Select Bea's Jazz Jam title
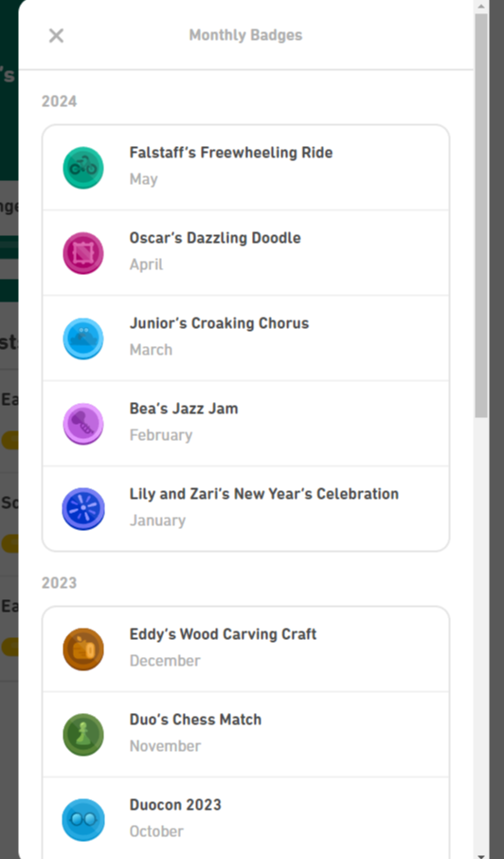Image resolution: width=504 pixels, height=859 pixels. point(184,409)
